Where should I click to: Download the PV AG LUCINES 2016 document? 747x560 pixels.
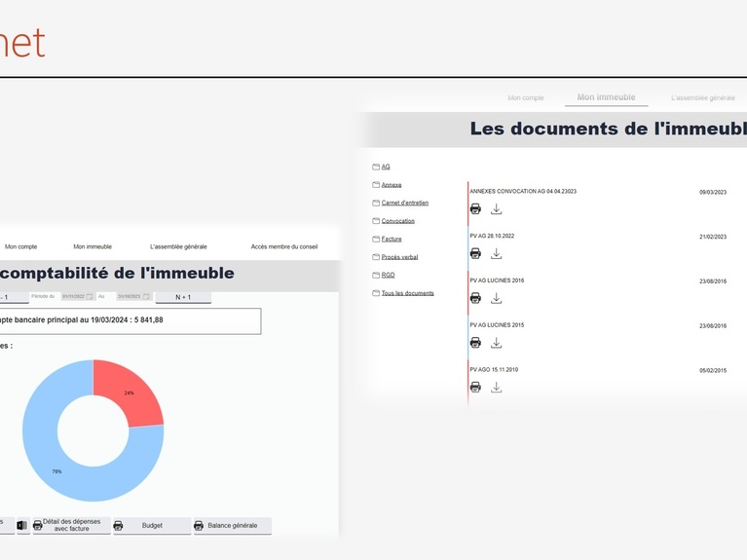[x=496, y=298]
